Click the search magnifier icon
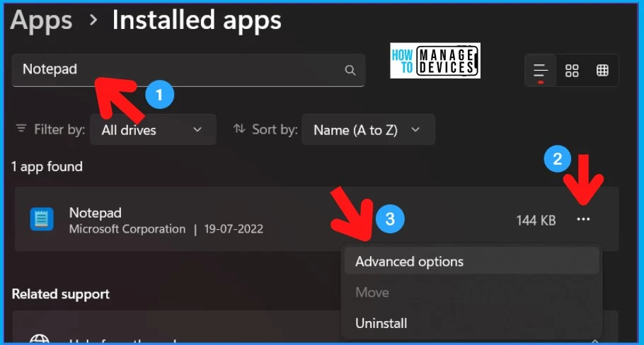644x345 pixels. [350, 70]
